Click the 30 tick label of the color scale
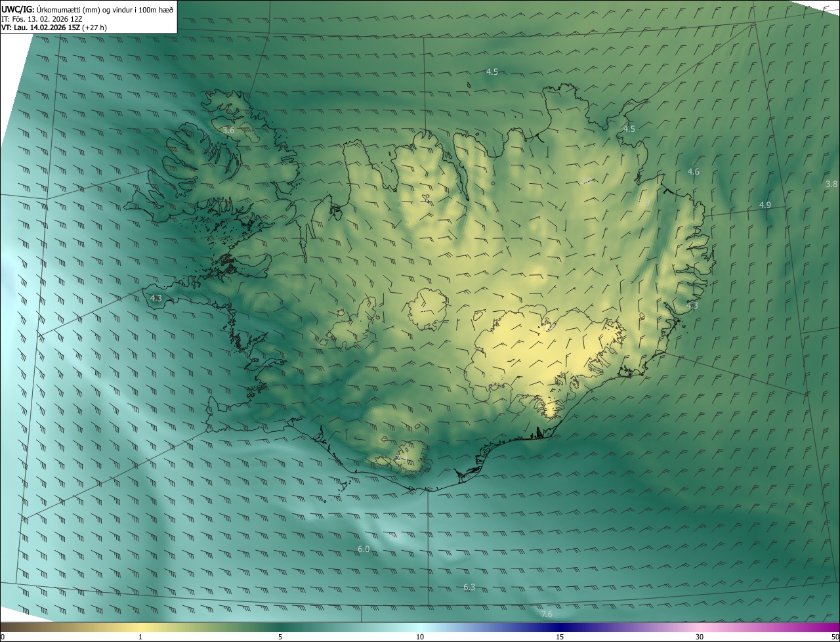The image size is (840, 642). coord(700,637)
